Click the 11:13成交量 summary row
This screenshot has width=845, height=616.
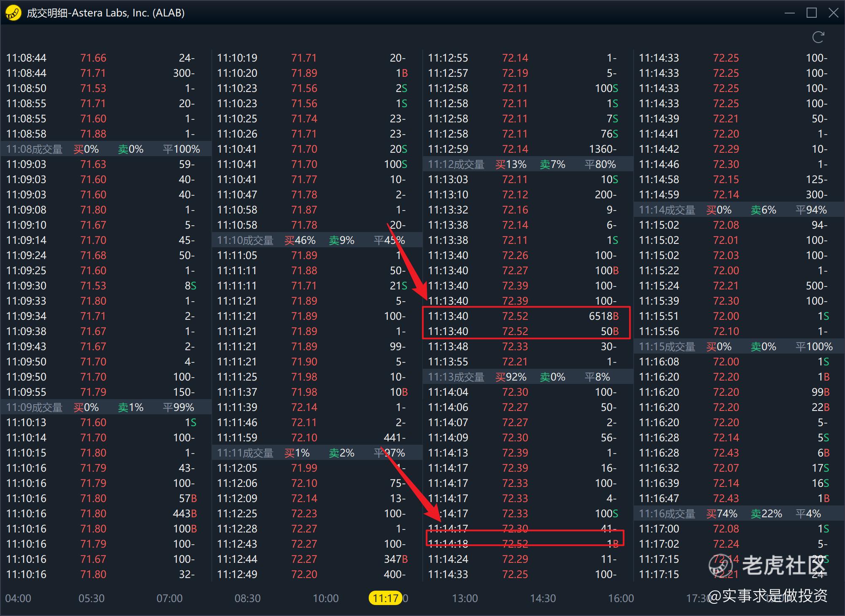pyautogui.click(x=528, y=377)
